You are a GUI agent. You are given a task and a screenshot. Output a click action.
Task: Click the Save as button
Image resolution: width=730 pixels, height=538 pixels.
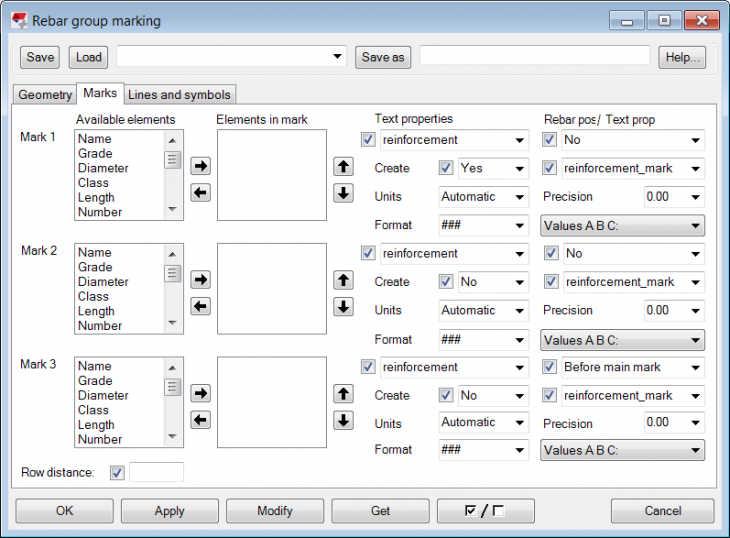tap(383, 57)
